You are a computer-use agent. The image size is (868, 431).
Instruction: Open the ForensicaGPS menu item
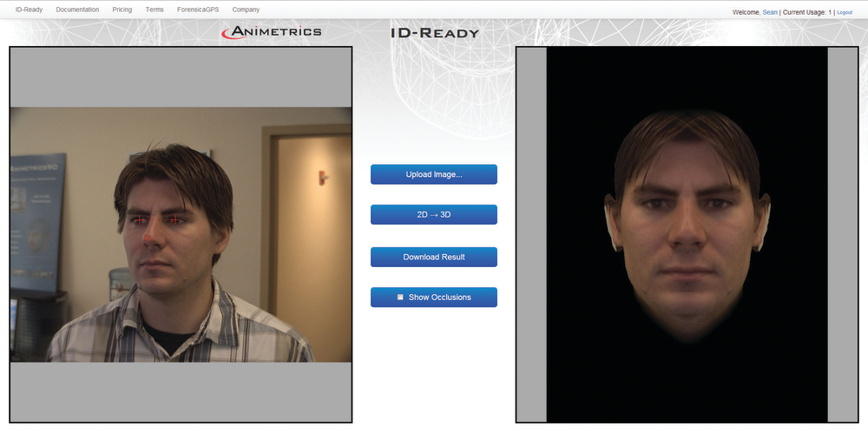pyautogui.click(x=198, y=10)
